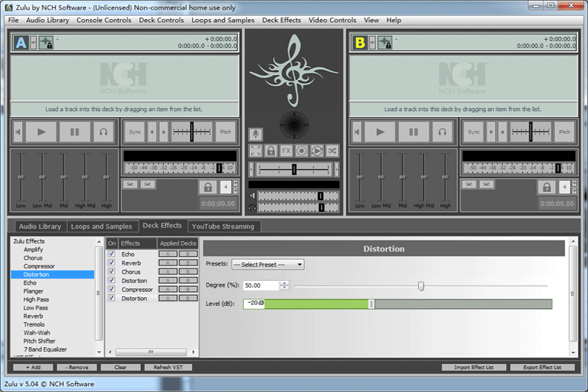This screenshot has height=392, width=588.
Task: Pause Deck A playback
Action: tap(75, 132)
